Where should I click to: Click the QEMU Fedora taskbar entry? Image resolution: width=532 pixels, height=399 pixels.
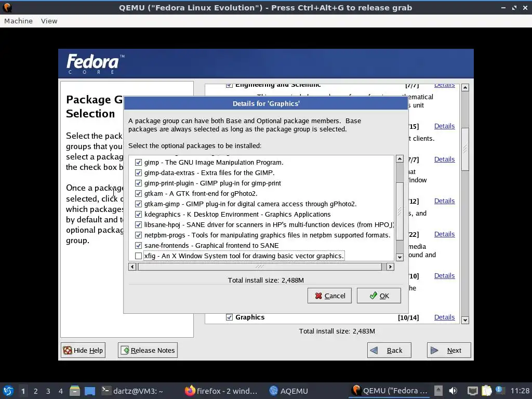coord(389,391)
